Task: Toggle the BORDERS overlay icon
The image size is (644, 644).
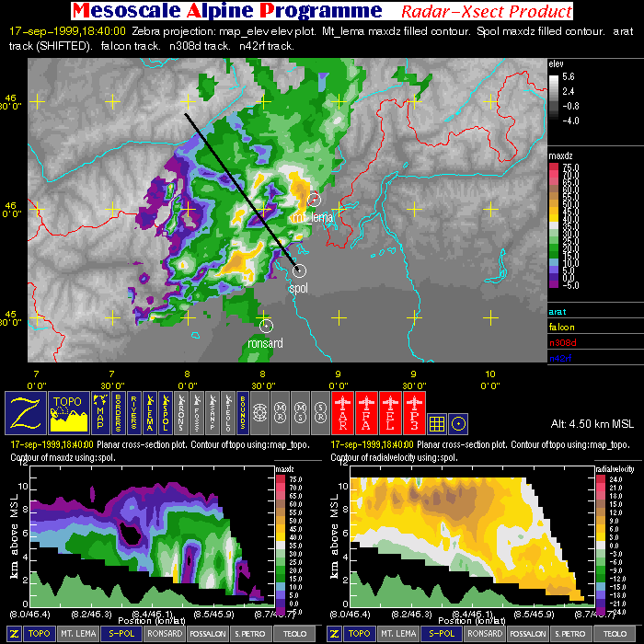Action: click(x=118, y=413)
